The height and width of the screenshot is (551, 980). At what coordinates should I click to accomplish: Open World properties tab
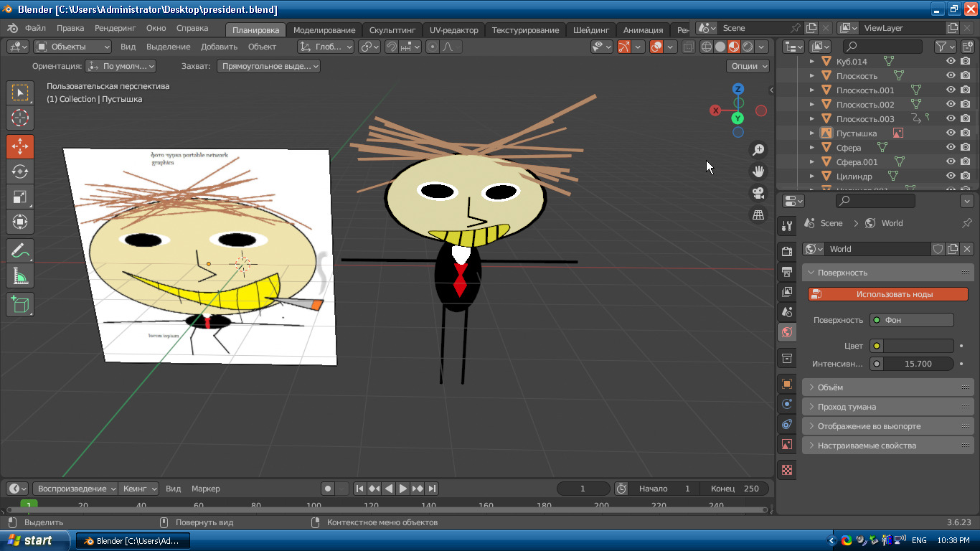point(787,332)
